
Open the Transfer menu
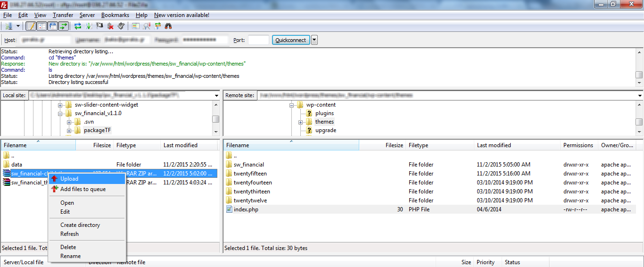point(63,15)
